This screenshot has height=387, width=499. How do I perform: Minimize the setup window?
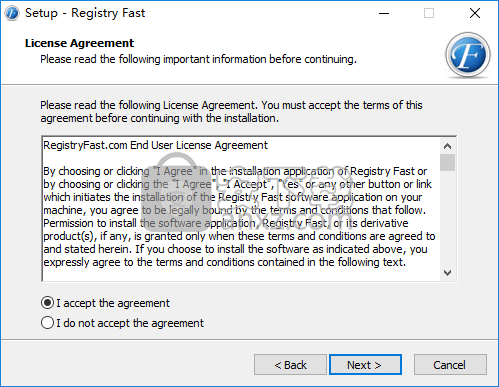point(384,13)
